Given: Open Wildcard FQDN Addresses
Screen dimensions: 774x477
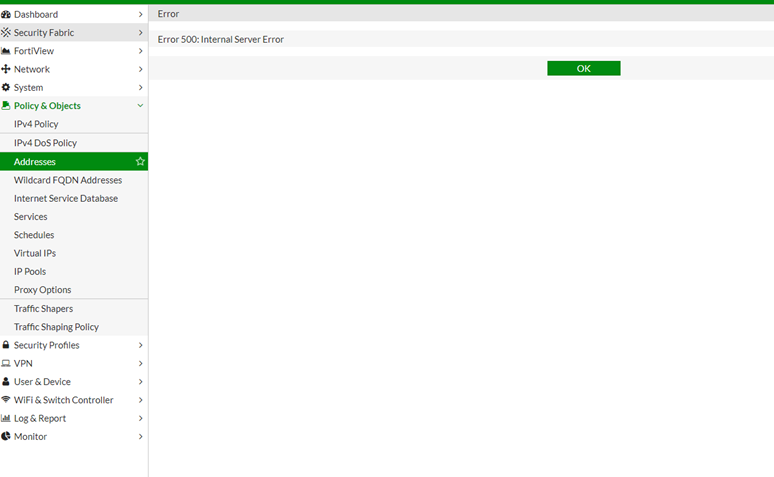Looking at the screenshot, I should 68,180.
